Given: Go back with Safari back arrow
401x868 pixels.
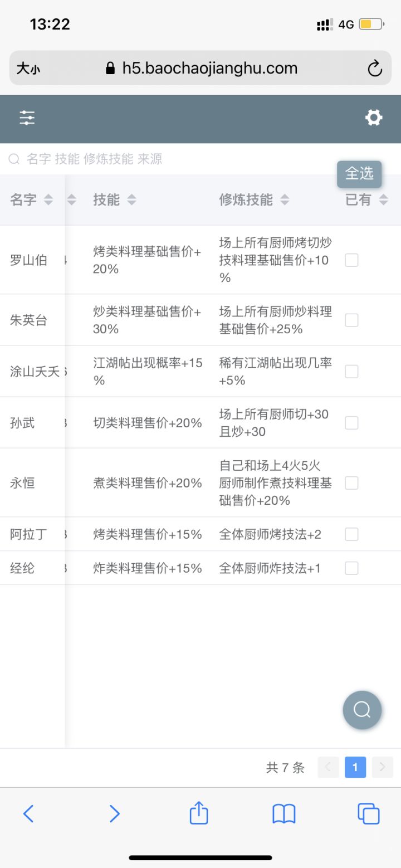Looking at the screenshot, I should pos(28,814).
